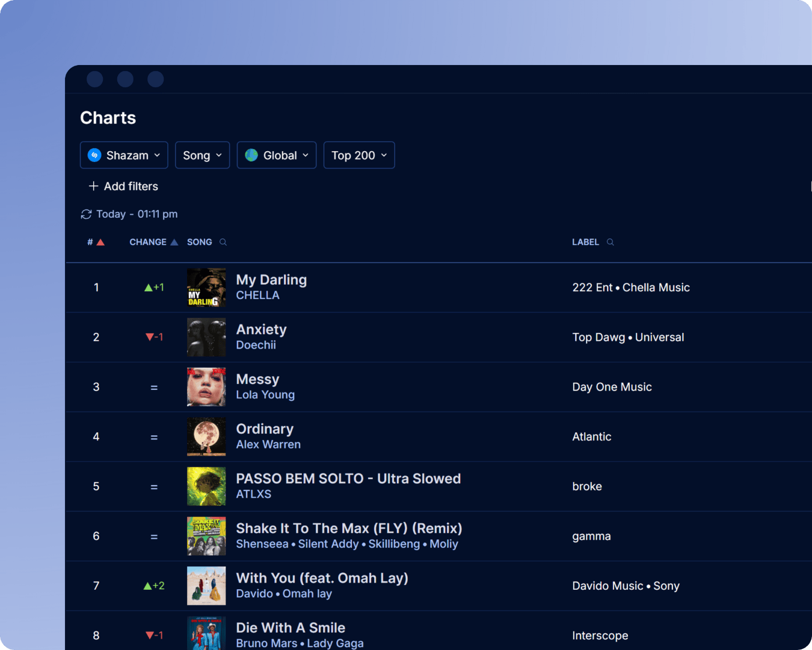
Task: Click the Ordinary album artwork thumbnail
Action: (x=206, y=436)
